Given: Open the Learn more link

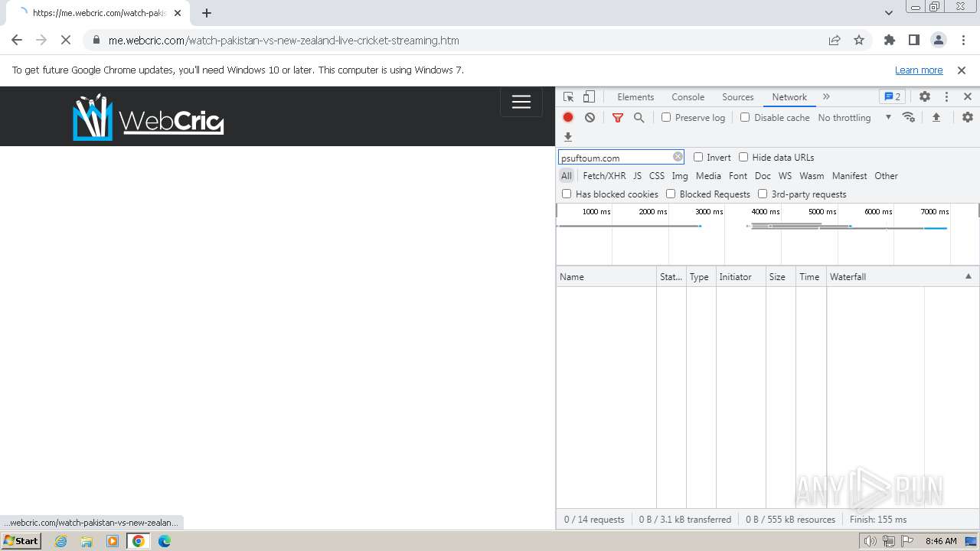Looking at the screenshot, I should (919, 70).
